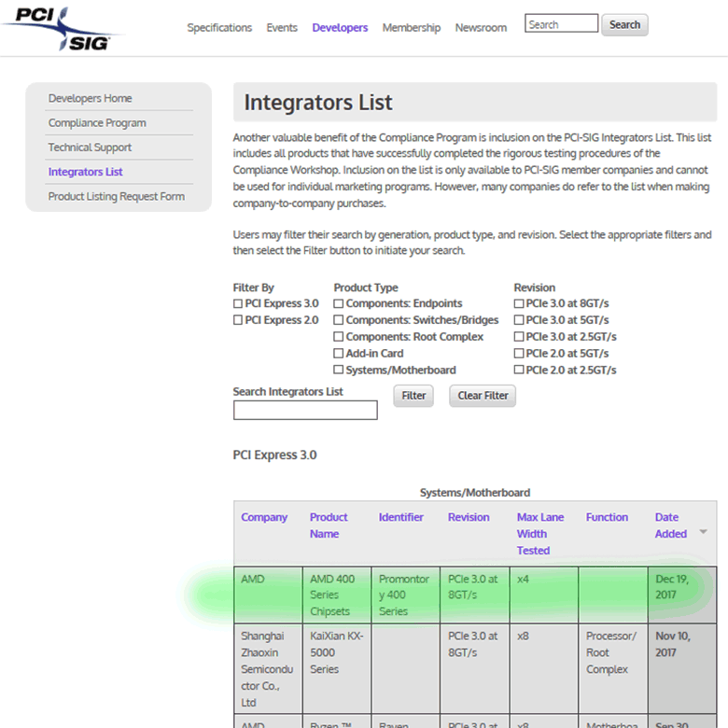
Task: Click the site Search input field
Action: tap(561, 23)
